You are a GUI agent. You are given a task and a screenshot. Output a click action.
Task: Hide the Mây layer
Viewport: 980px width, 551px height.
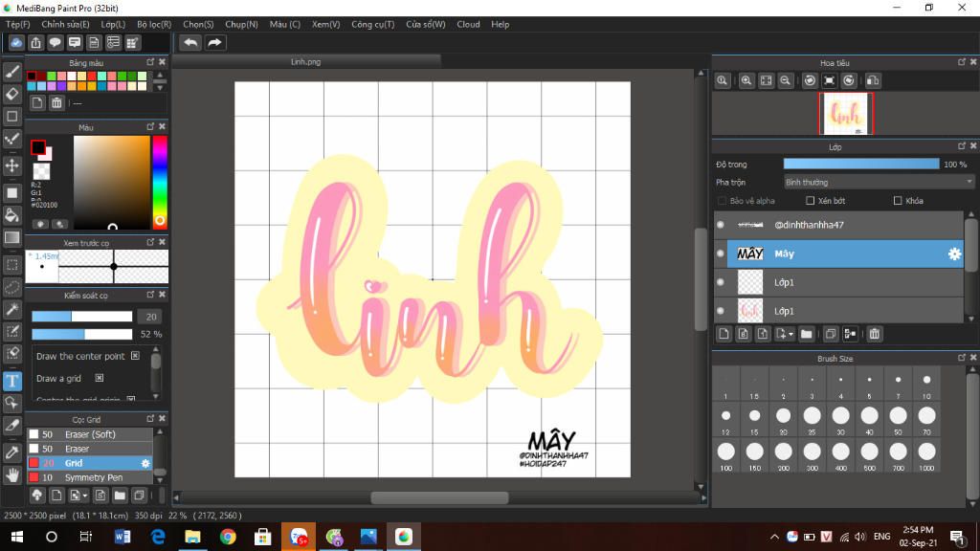pos(721,253)
